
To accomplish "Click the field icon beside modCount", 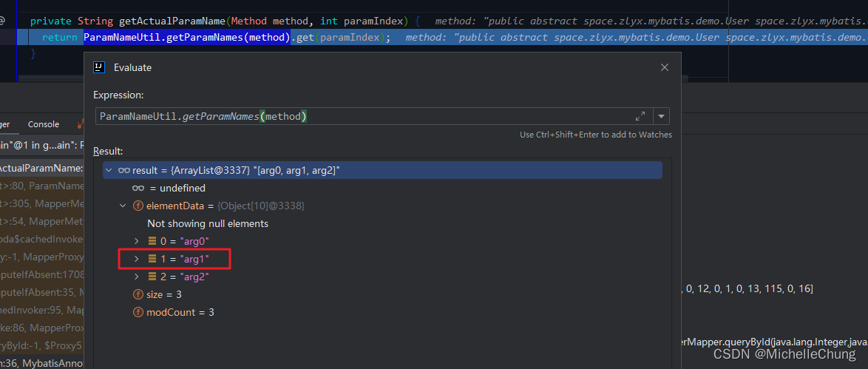I will click(x=137, y=312).
